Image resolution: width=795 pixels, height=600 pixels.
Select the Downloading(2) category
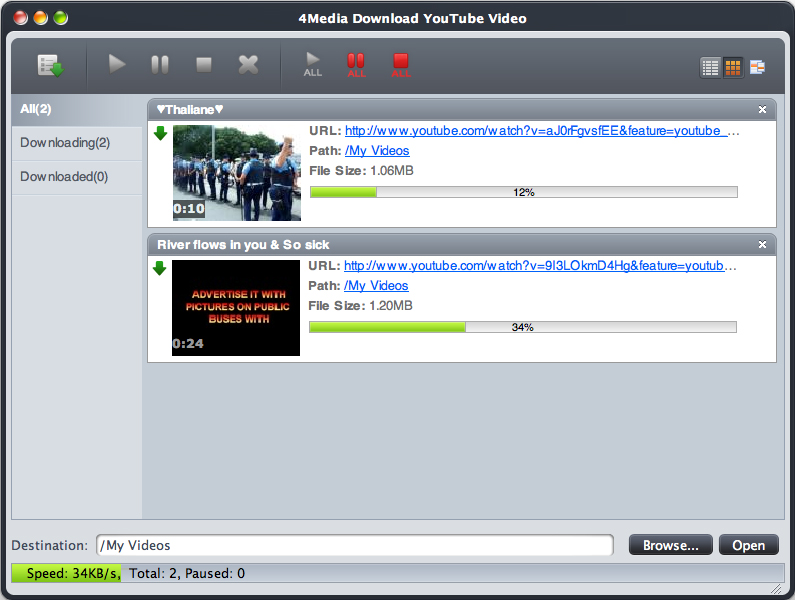pos(77,143)
